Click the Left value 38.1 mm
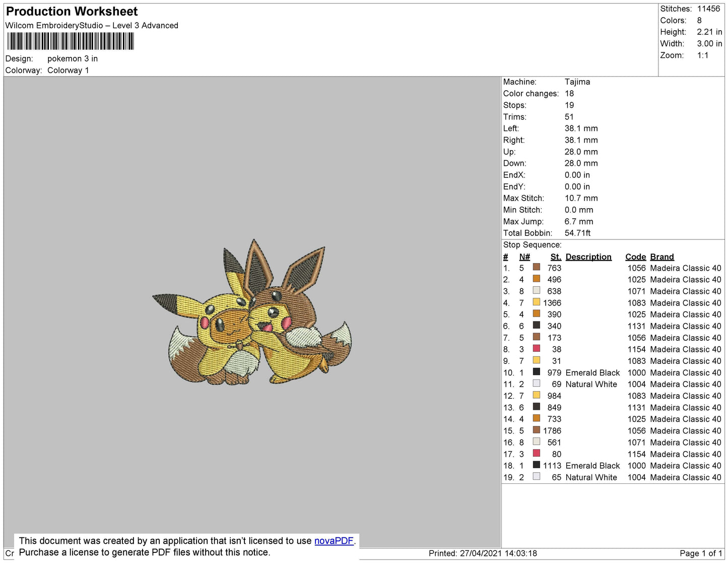The height and width of the screenshot is (563, 728). point(581,129)
